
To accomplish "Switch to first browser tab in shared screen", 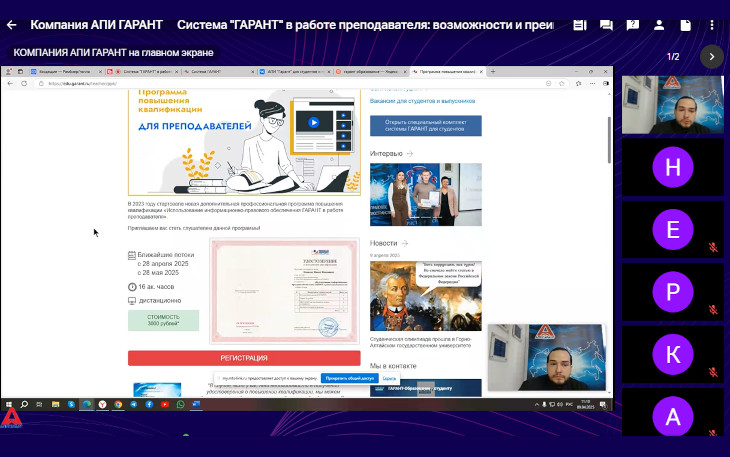I will coord(66,72).
